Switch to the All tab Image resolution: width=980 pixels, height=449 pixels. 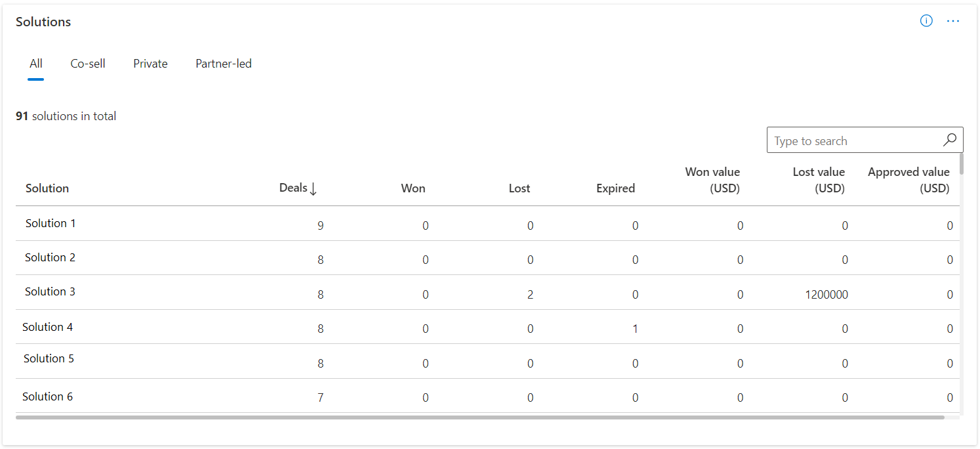[x=36, y=64]
